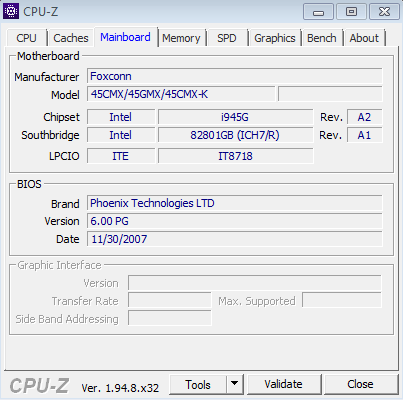Switch to the Bench tab
403x400 pixels.
[x=322, y=38]
